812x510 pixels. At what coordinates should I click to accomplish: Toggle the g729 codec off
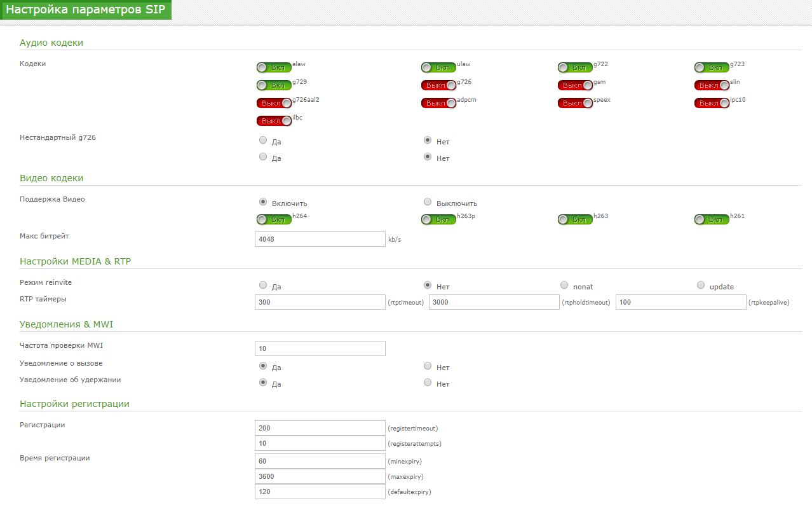[274, 85]
